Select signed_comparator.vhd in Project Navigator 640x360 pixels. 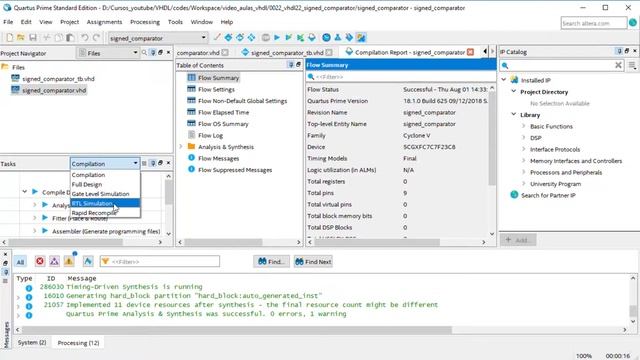(x=54, y=90)
